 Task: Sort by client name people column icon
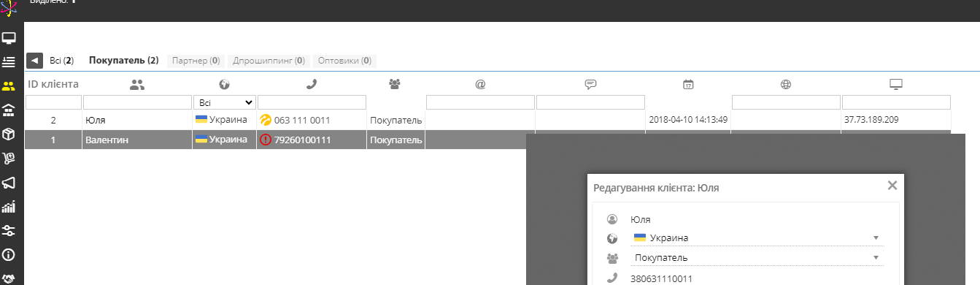coord(137,85)
